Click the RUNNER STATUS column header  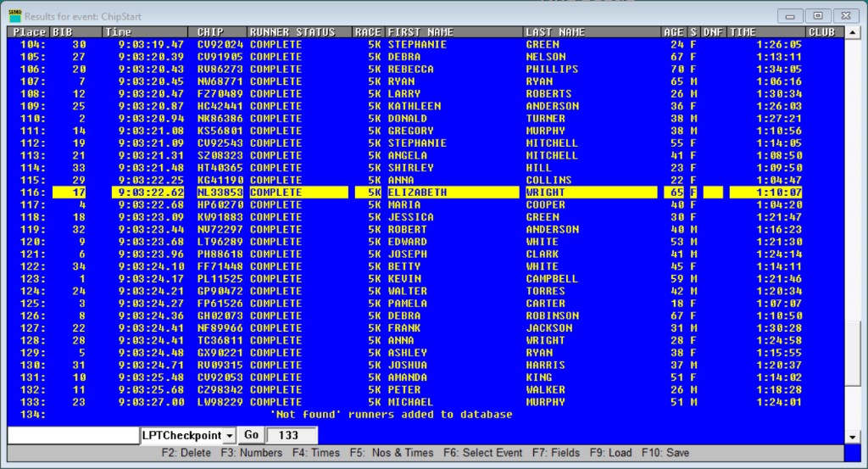click(x=299, y=32)
